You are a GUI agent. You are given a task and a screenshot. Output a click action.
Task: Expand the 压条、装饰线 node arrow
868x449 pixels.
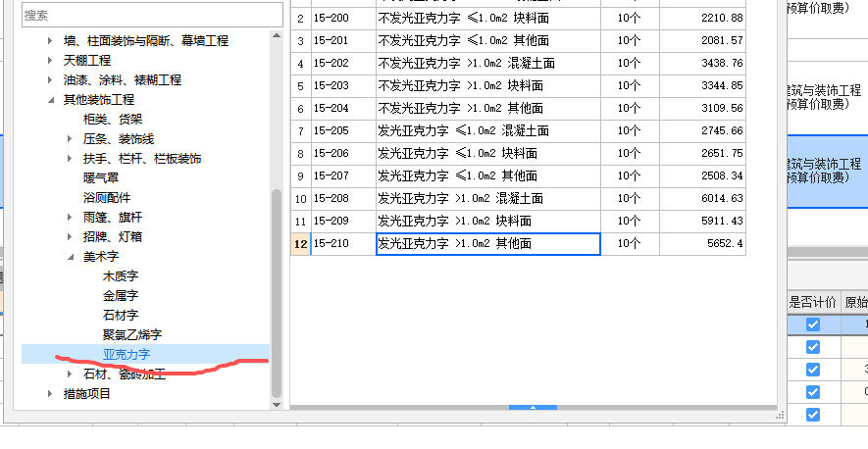(x=70, y=139)
